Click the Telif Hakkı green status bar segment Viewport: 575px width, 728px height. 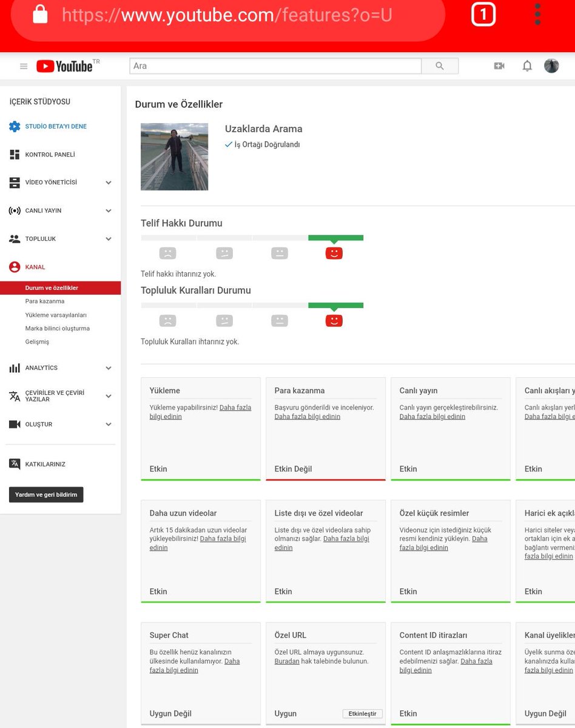click(336, 238)
